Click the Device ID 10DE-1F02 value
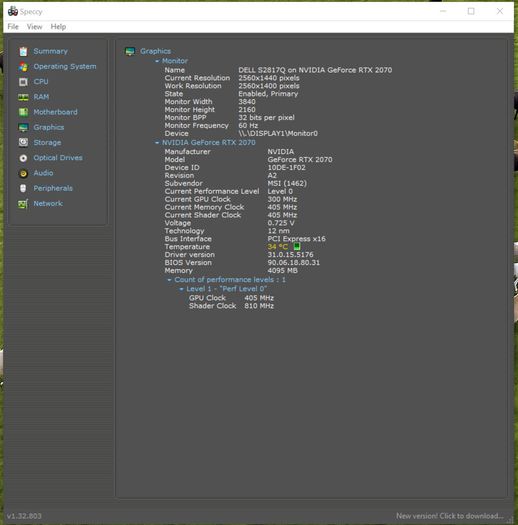 (x=287, y=167)
